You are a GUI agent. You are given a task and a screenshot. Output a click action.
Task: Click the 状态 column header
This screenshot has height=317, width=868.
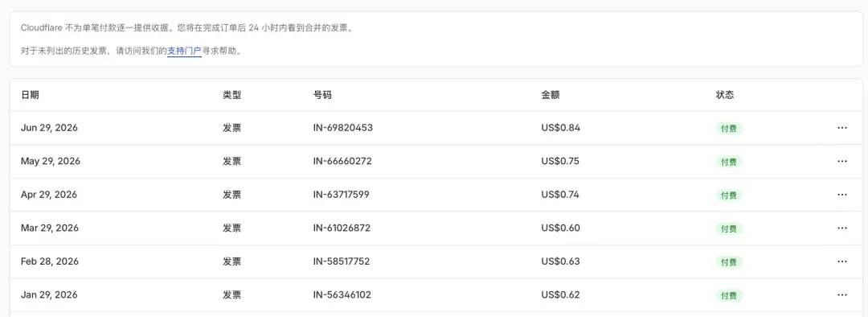(x=725, y=95)
